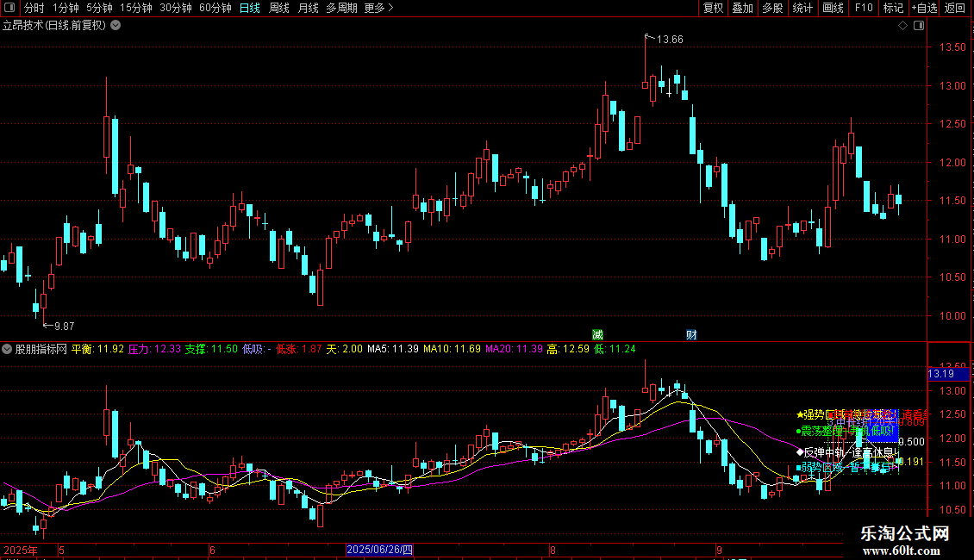Click the 9.87 low price label
This screenshot has height=560, width=974.
click(65, 326)
